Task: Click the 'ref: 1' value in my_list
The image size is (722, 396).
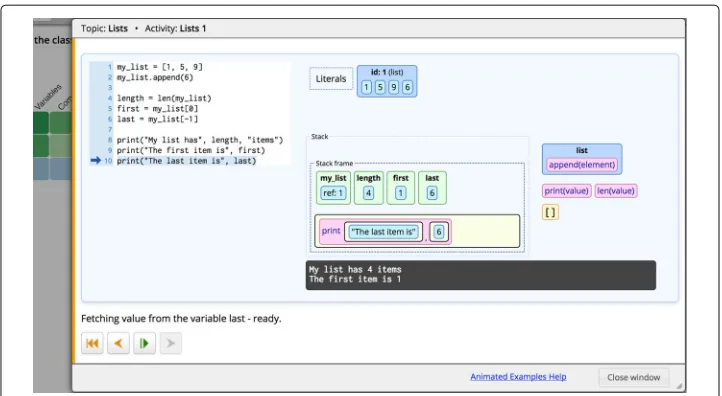Action: pyautogui.click(x=333, y=193)
